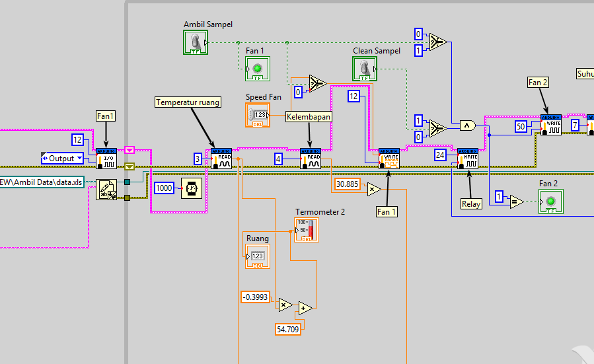Image resolution: width=594 pixels, height=364 pixels.
Task: Click the constant 1 below the top-right 0
Action: pyautogui.click(x=418, y=50)
